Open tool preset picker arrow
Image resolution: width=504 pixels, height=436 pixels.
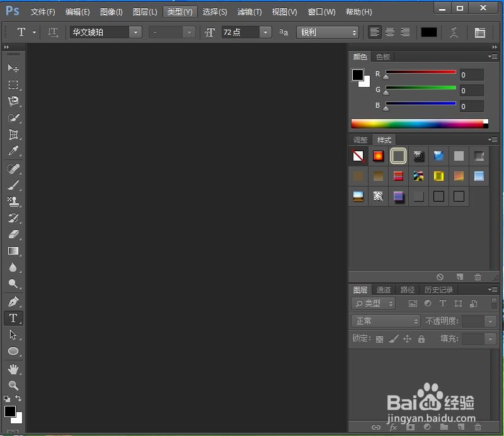[x=35, y=32]
